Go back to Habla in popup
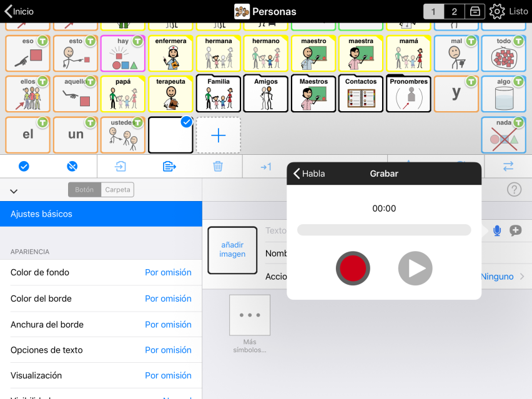This screenshot has width=532, height=399. click(308, 174)
